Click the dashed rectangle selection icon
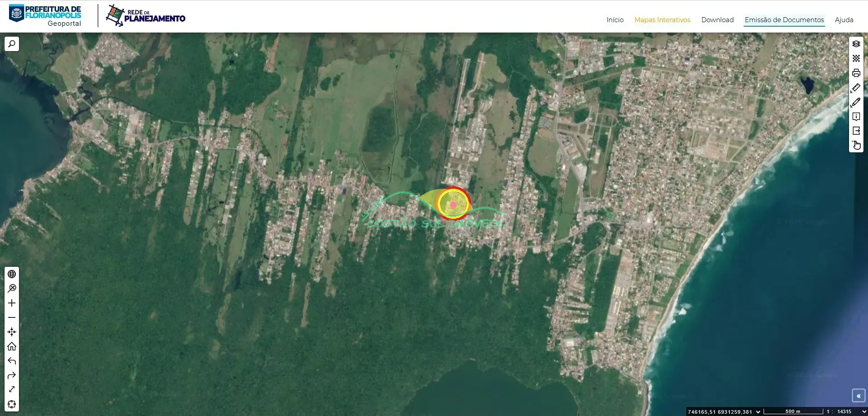 coord(12,404)
